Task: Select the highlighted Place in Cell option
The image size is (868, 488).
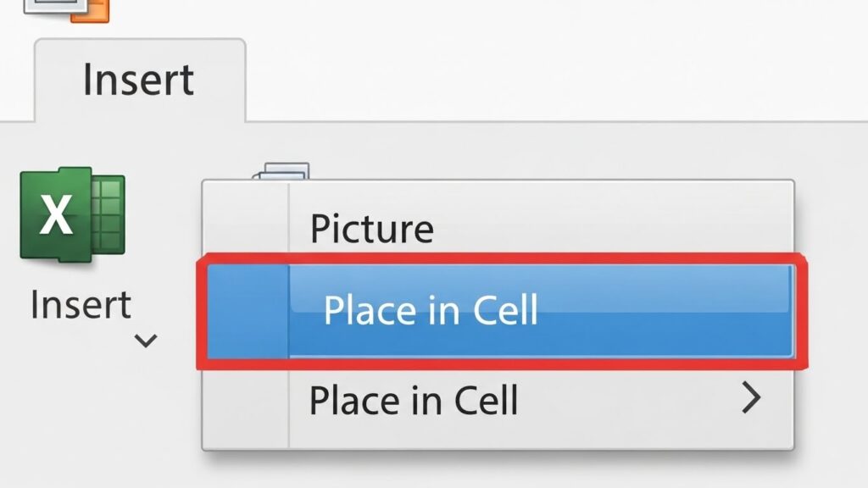Action: point(431,310)
